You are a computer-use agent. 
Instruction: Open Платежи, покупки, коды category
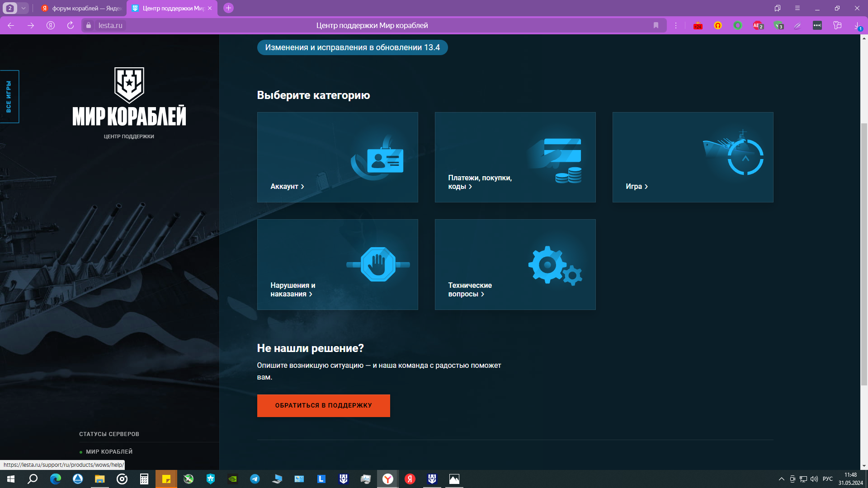click(515, 157)
